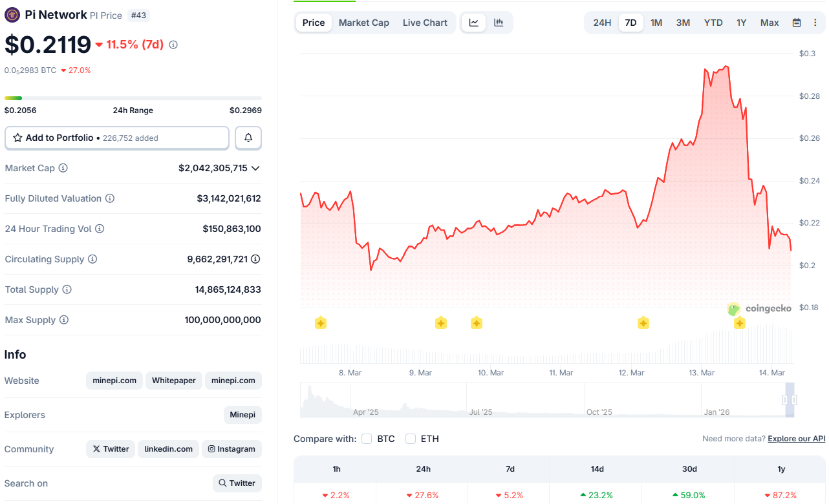This screenshot has width=829, height=504.
Task: Open the three-dot chart options menu
Action: pyautogui.click(x=815, y=22)
